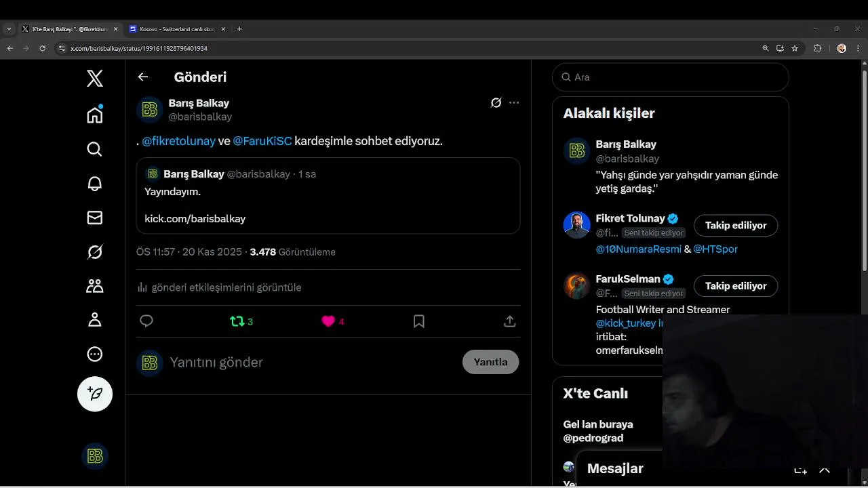Viewport: 868px width, 488px height.
Task: Open the @fikretolunay mention link
Action: coord(178,141)
